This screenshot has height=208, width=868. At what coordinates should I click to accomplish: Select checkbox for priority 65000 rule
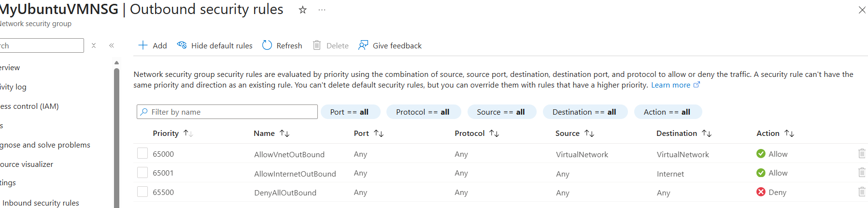pyautogui.click(x=142, y=153)
